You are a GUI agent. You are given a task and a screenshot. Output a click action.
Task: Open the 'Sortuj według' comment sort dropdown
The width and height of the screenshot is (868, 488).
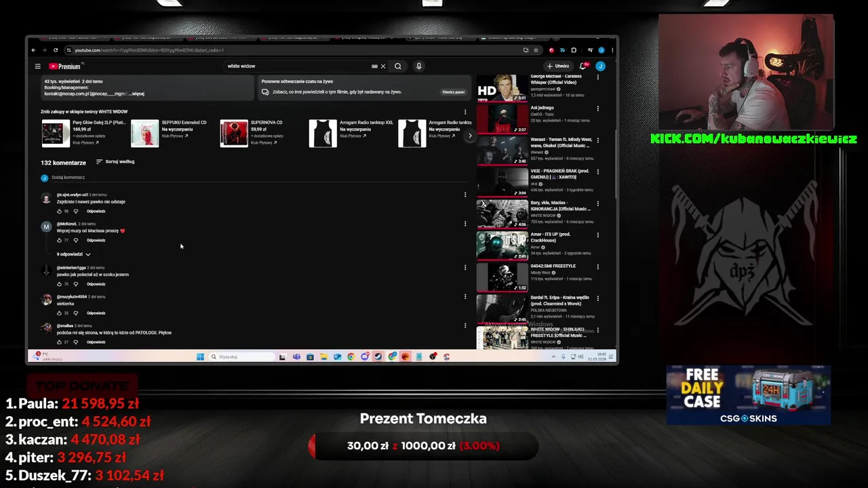click(x=115, y=162)
